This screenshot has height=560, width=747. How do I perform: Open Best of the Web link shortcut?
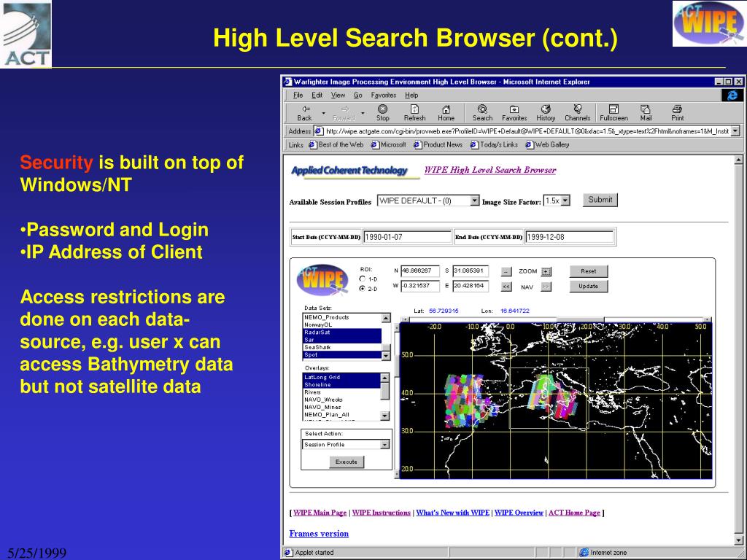336,145
